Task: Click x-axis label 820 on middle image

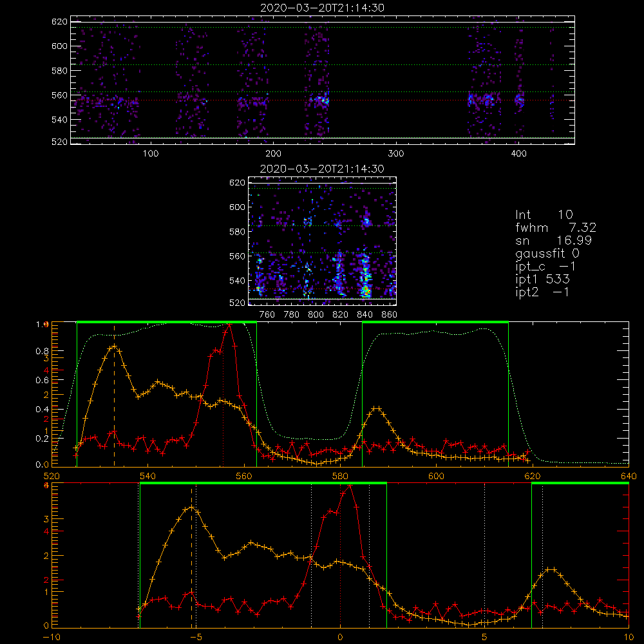Action: click(x=341, y=315)
